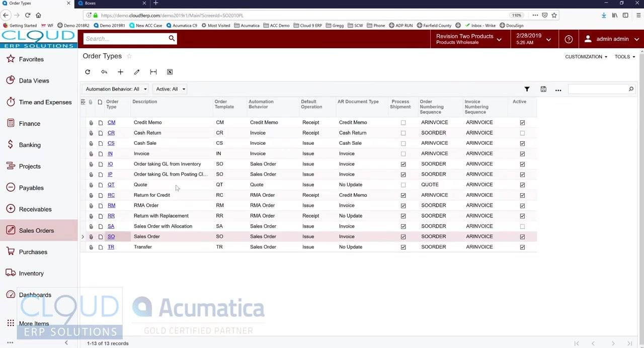Open the QT order type link
Viewport: 644px width, 348px height.
pos(111,185)
